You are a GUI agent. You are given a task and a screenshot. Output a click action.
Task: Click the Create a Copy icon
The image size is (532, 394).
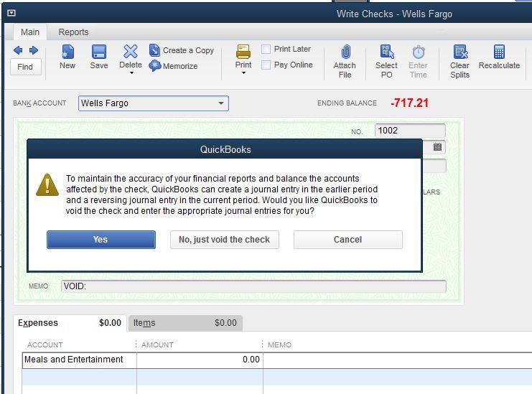coord(154,50)
